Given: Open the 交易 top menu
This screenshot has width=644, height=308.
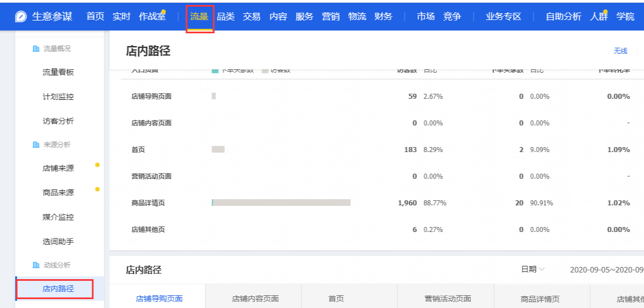Looking at the screenshot, I should coord(251,17).
